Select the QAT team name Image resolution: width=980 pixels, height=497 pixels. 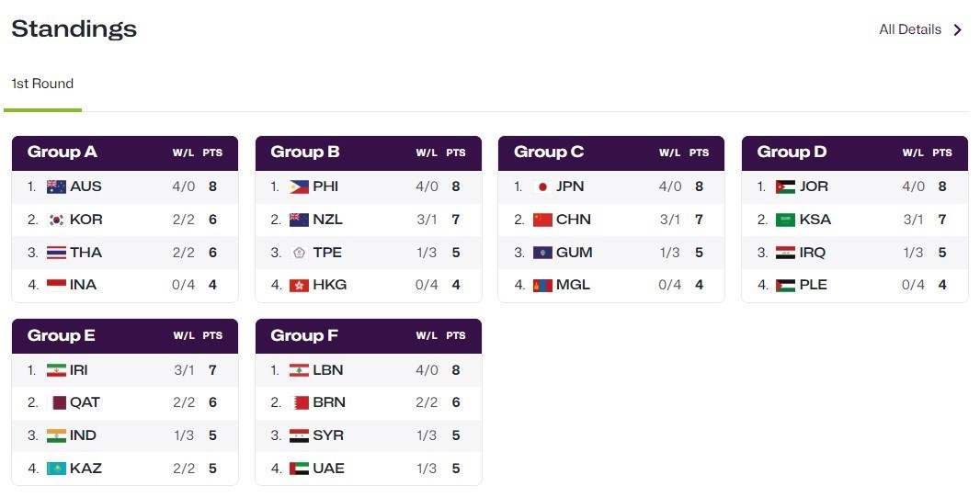pos(85,402)
